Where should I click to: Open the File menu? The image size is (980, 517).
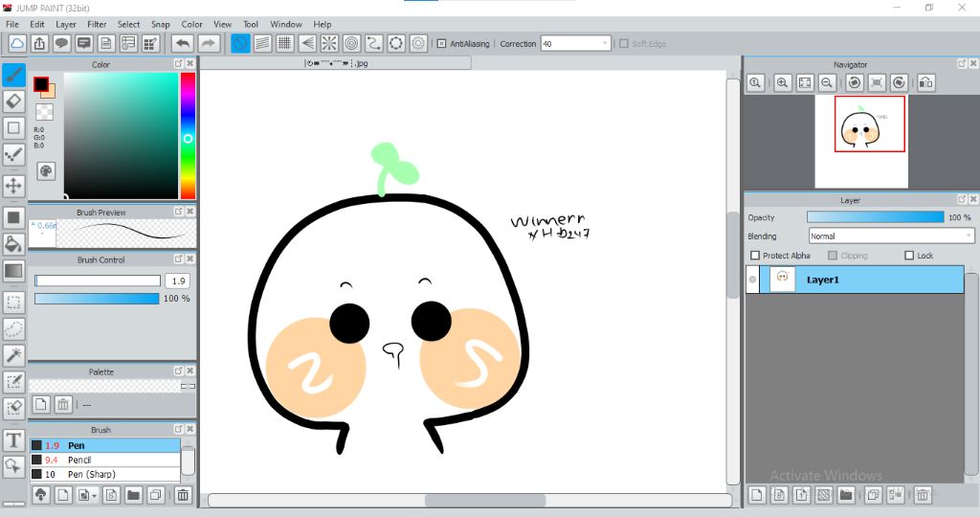[12, 24]
